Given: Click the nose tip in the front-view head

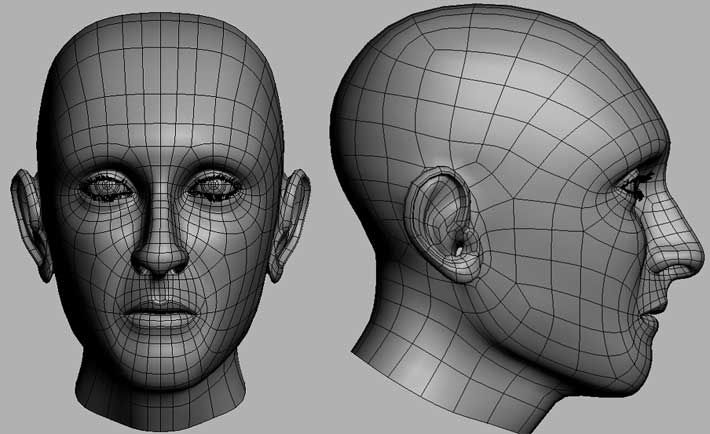Looking at the screenshot, I should pos(160,260).
